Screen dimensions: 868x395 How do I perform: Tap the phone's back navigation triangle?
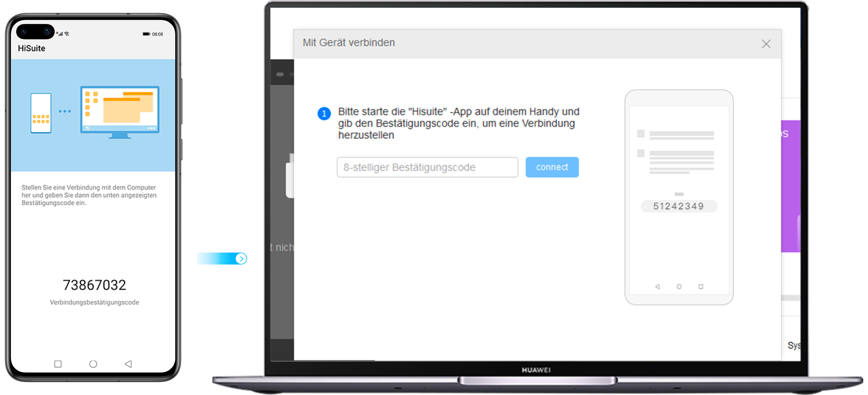[x=128, y=364]
